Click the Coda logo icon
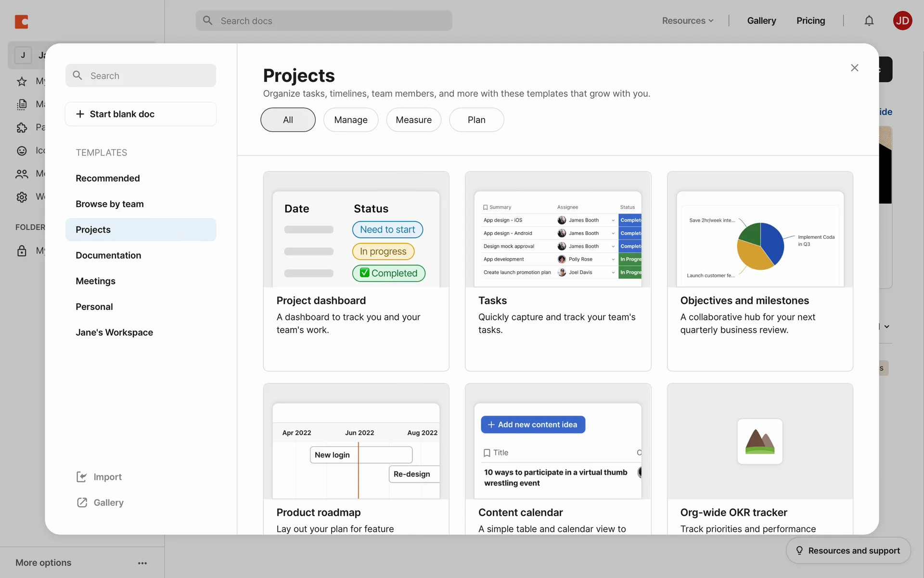924x578 pixels. 22,22
